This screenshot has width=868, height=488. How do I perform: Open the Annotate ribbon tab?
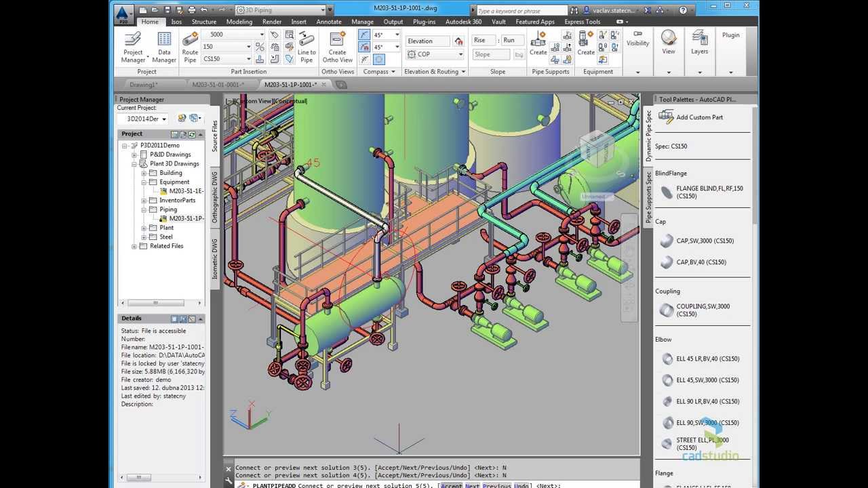pos(329,22)
